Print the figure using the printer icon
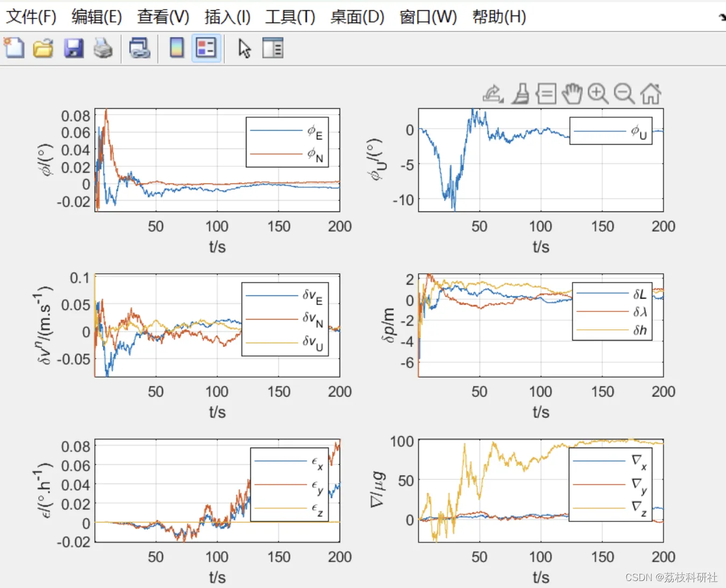Viewport: 726px width, 588px height. tap(103, 48)
